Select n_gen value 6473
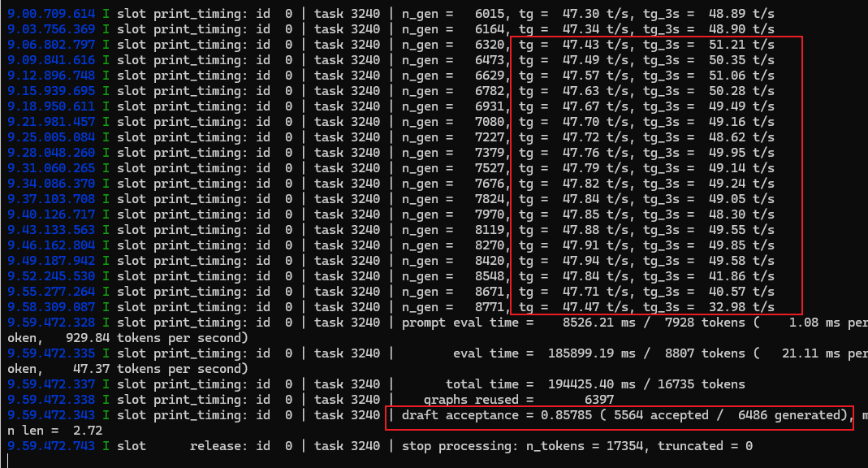The height and width of the screenshot is (468, 868). pyautogui.click(x=490, y=60)
